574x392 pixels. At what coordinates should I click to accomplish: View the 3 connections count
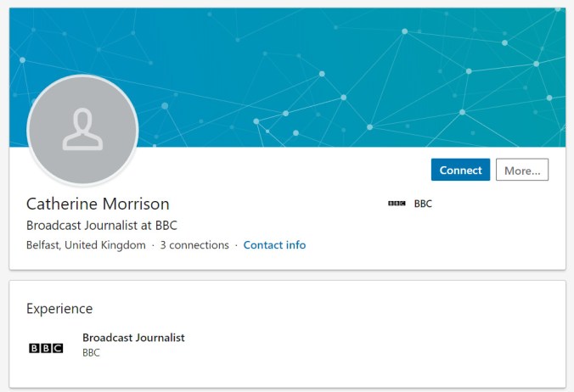[194, 245]
